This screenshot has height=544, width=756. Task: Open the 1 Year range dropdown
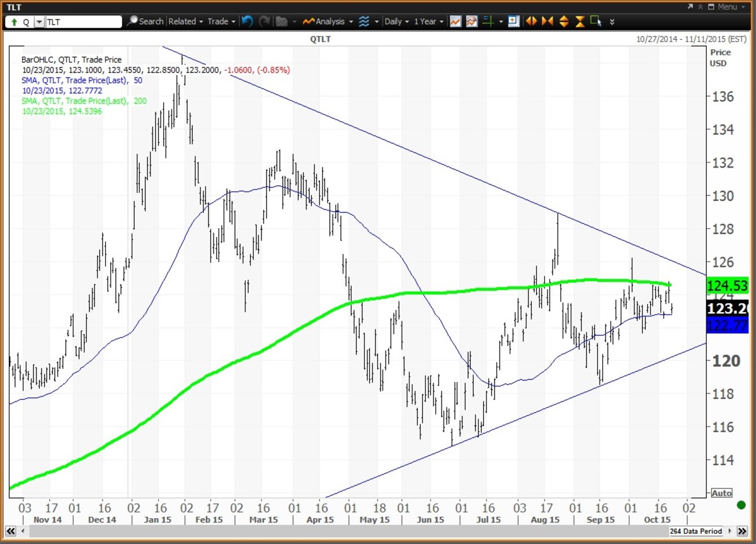pyautogui.click(x=428, y=21)
